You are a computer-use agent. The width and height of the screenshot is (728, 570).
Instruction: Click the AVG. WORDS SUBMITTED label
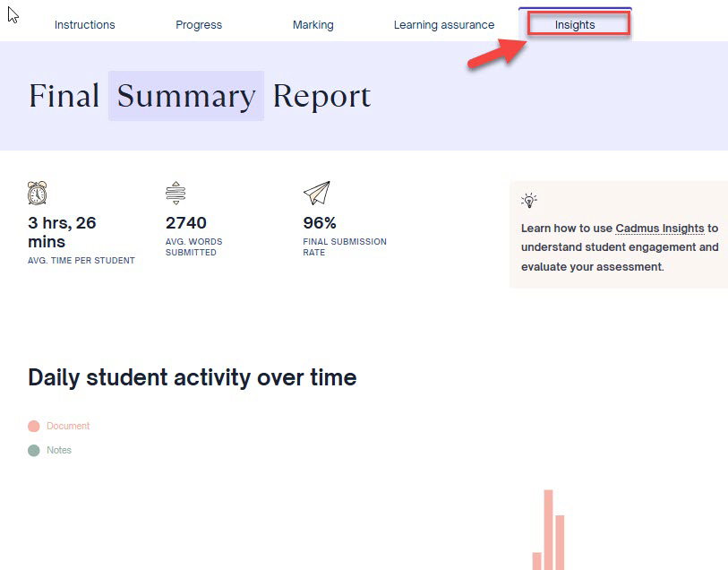coord(193,247)
